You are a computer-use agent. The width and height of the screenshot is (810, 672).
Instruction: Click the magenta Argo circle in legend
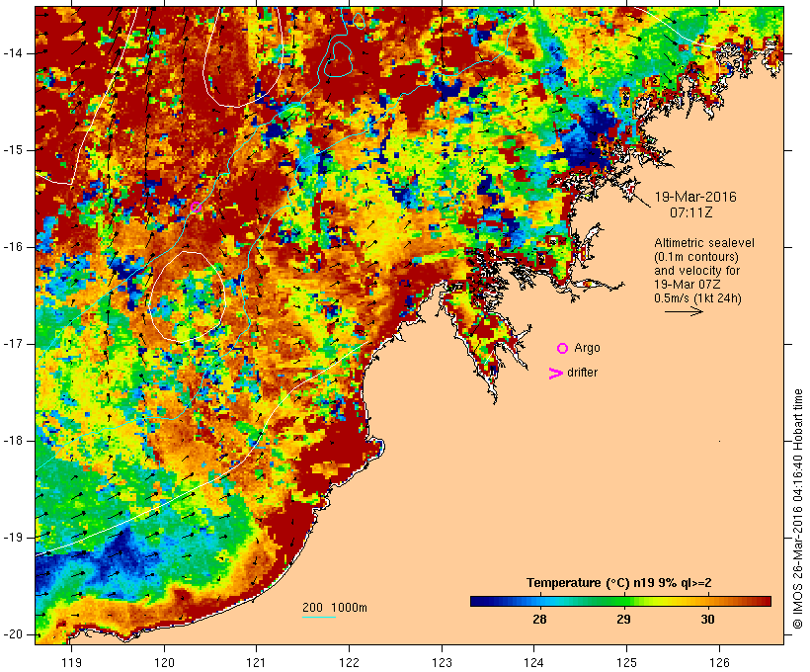(563, 349)
